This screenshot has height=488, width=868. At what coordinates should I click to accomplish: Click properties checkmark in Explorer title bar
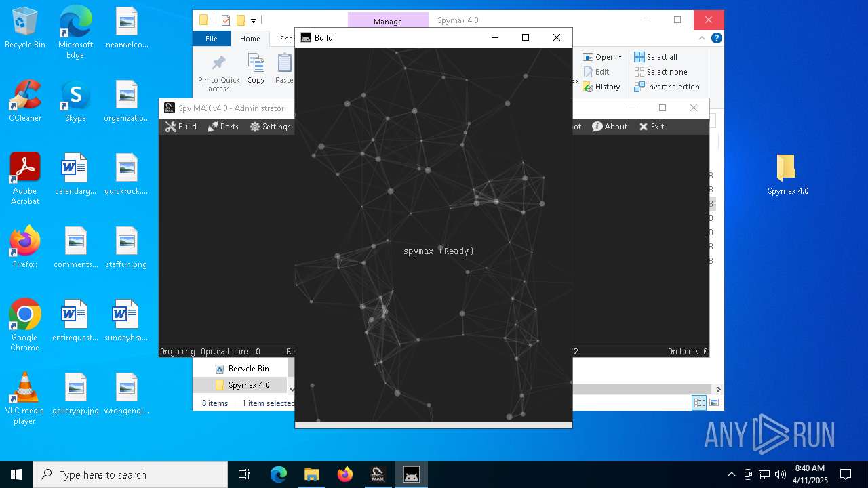[226, 20]
